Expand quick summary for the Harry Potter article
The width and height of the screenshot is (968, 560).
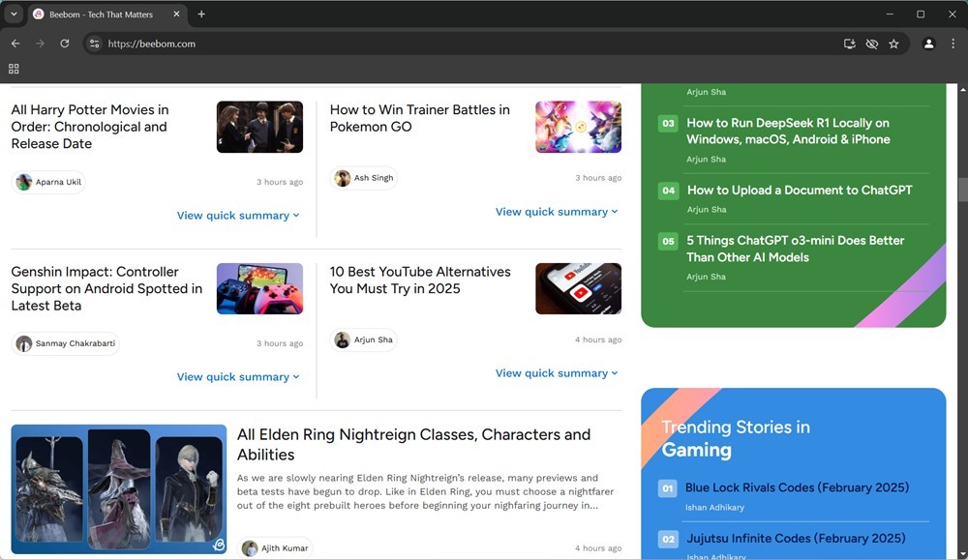[x=238, y=215]
